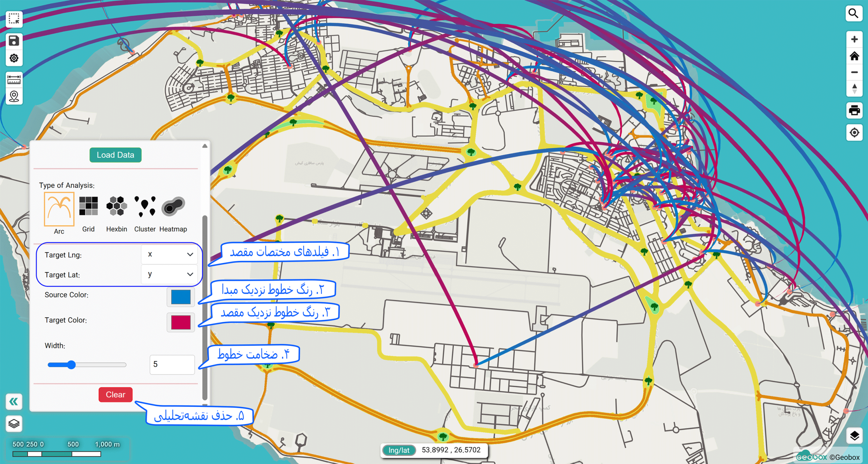The height and width of the screenshot is (464, 868).
Task: Select the area selection tool icon
Action: coord(14,19)
